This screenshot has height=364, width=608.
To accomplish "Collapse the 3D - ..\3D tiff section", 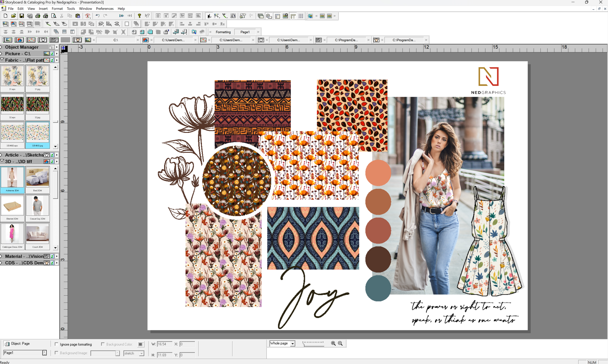I will [2, 161].
